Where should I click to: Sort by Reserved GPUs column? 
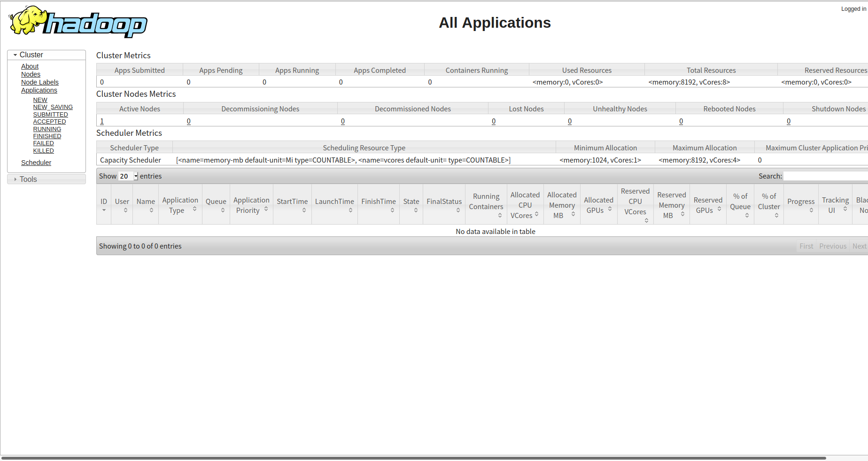click(708, 204)
